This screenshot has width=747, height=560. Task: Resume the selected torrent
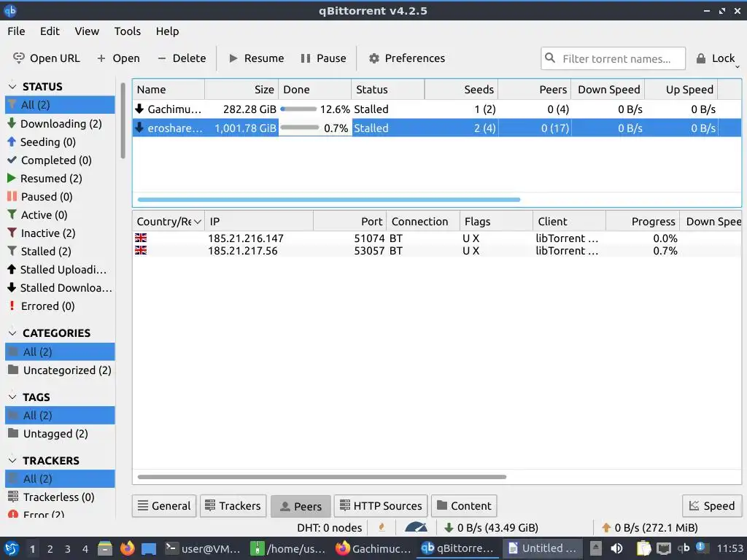pos(256,58)
